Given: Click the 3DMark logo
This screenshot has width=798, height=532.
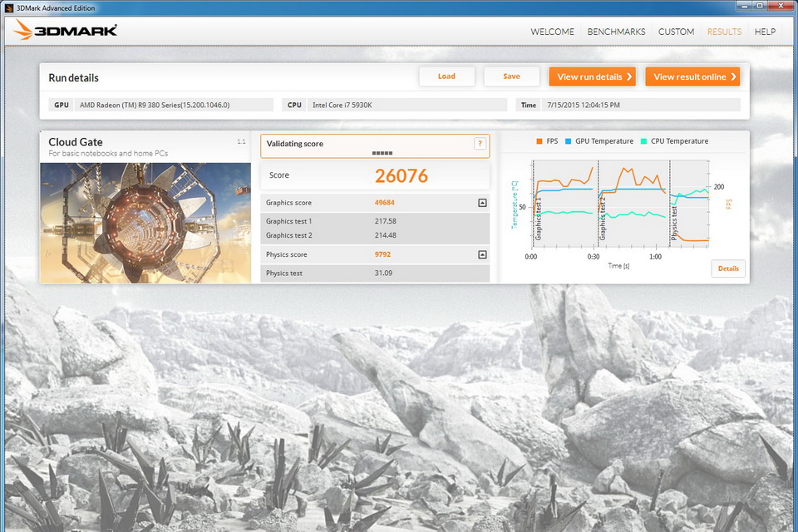Looking at the screenshot, I should point(65,30).
